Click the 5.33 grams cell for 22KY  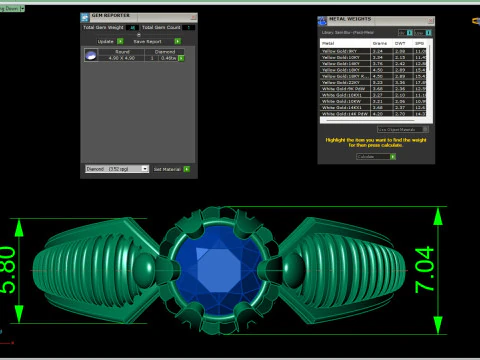point(382,82)
